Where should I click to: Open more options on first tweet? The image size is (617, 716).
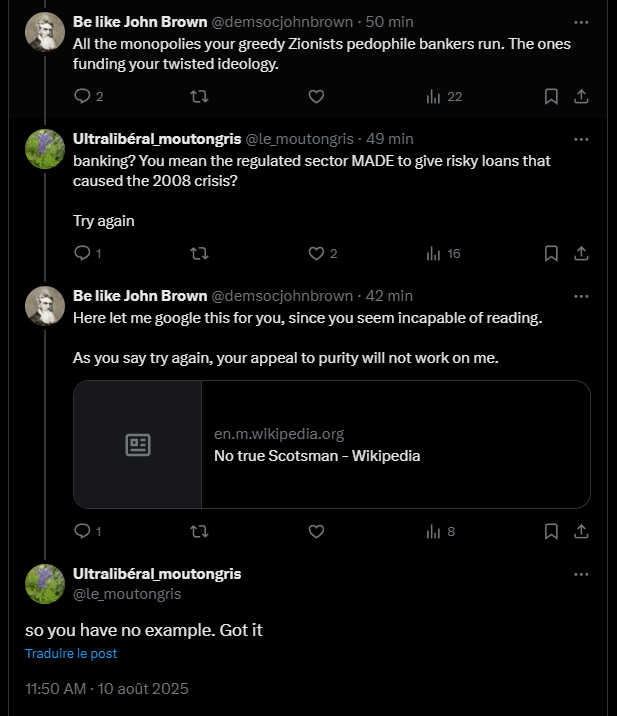click(581, 21)
